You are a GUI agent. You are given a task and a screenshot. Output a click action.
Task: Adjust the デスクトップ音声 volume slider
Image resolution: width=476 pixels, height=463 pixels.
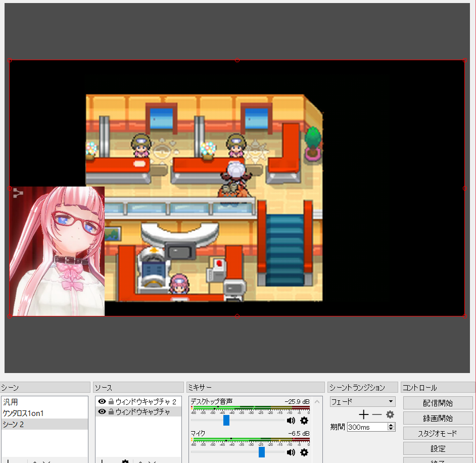point(226,420)
